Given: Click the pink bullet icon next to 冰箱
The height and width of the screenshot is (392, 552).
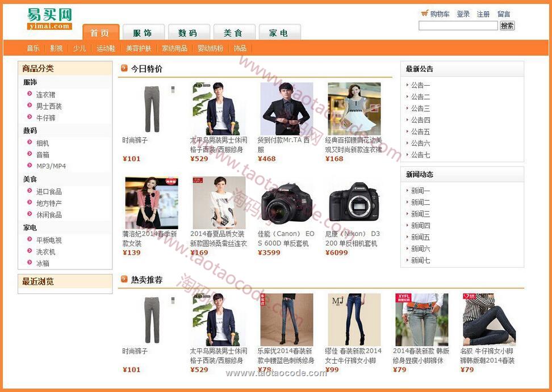Looking at the screenshot, I should [x=30, y=263].
